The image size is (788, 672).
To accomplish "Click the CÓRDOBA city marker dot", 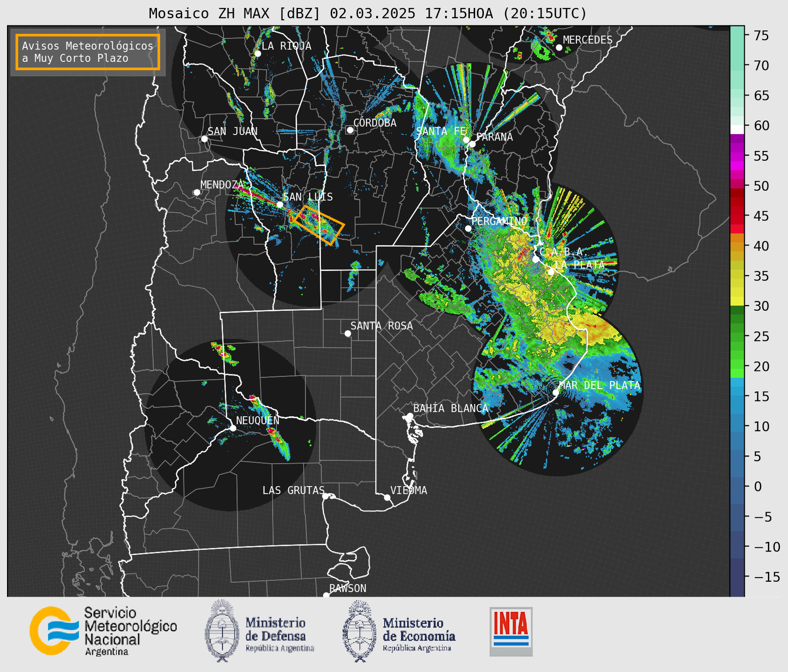I will (x=350, y=130).
